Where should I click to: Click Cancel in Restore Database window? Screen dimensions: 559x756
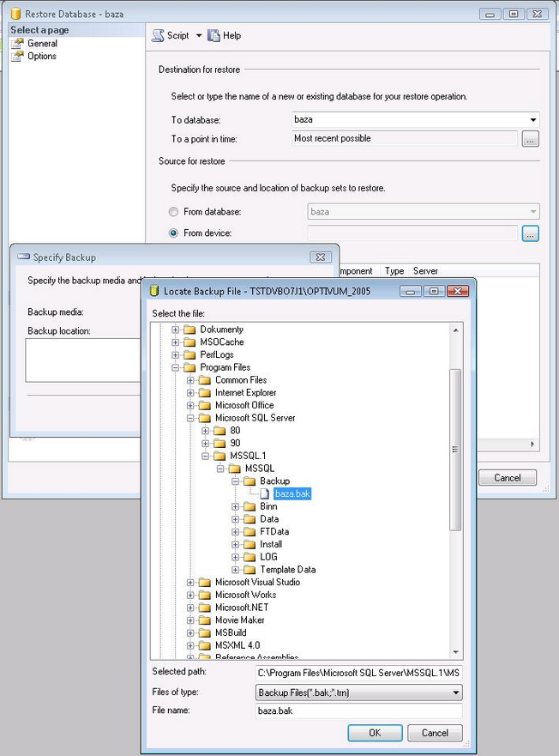pos(508,478)
